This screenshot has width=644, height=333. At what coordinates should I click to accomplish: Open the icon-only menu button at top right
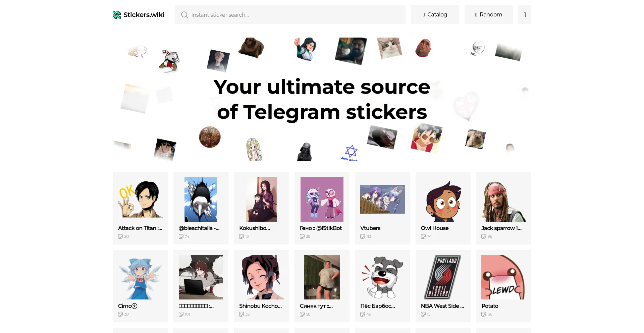(x=525, y=15)
